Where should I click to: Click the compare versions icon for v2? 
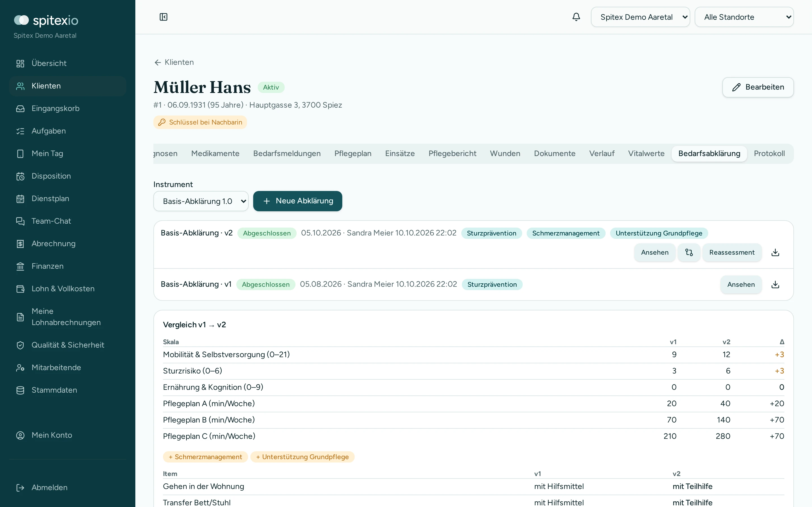click(x=689, y=252)
